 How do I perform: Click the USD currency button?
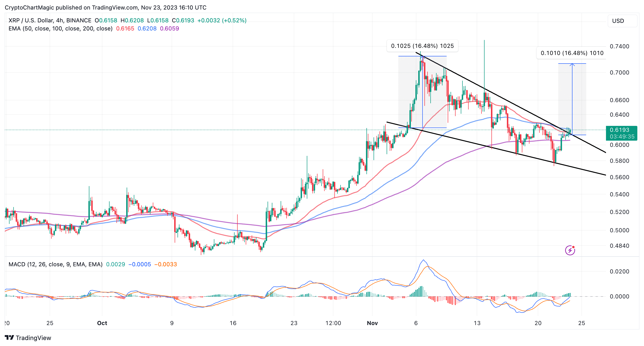pos(622,21)
